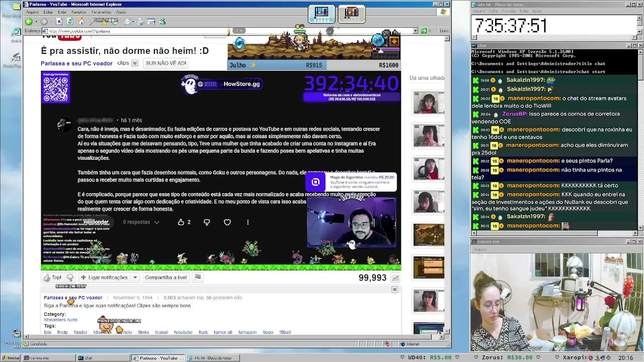Click the green Go arrow beside address bar

pyautogui.click(x=424, y=31)
